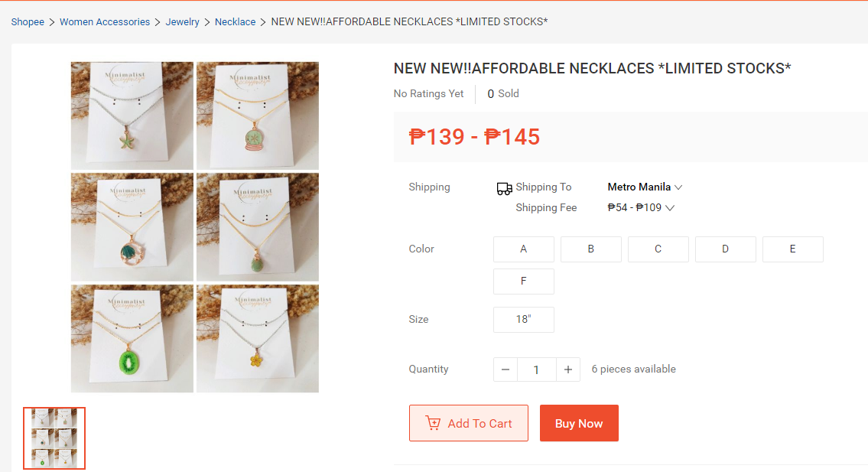The image size is (868, 472).
Task: Decrease quantity with the minus button
Action: 506,369
